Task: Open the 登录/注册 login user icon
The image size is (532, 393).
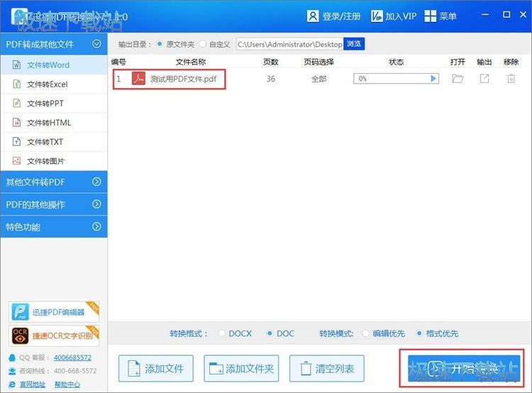Action: pyautogui.click(x=313, y=16)
